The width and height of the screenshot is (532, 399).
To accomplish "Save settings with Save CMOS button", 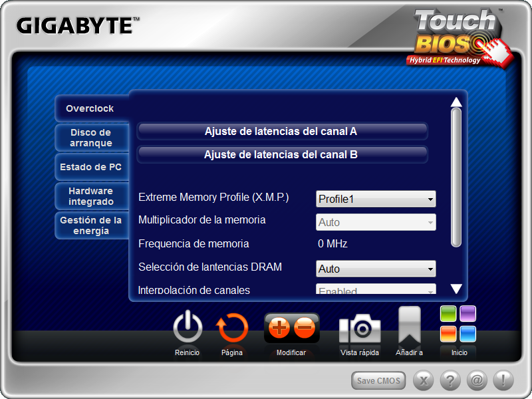I will 378,381.
